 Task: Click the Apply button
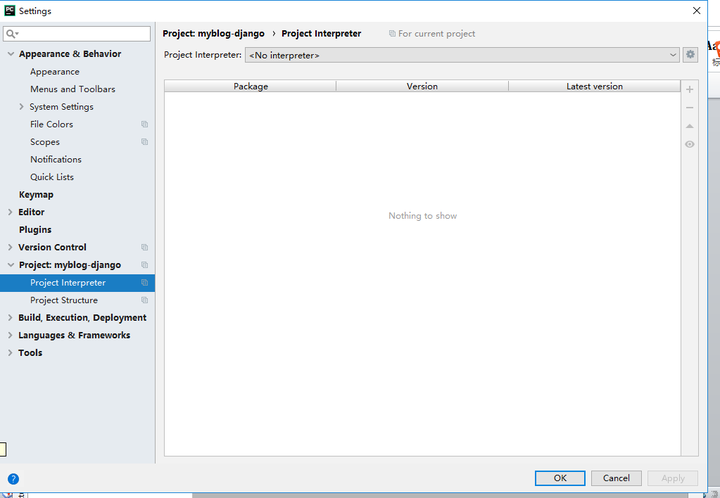tap(673, 478)
